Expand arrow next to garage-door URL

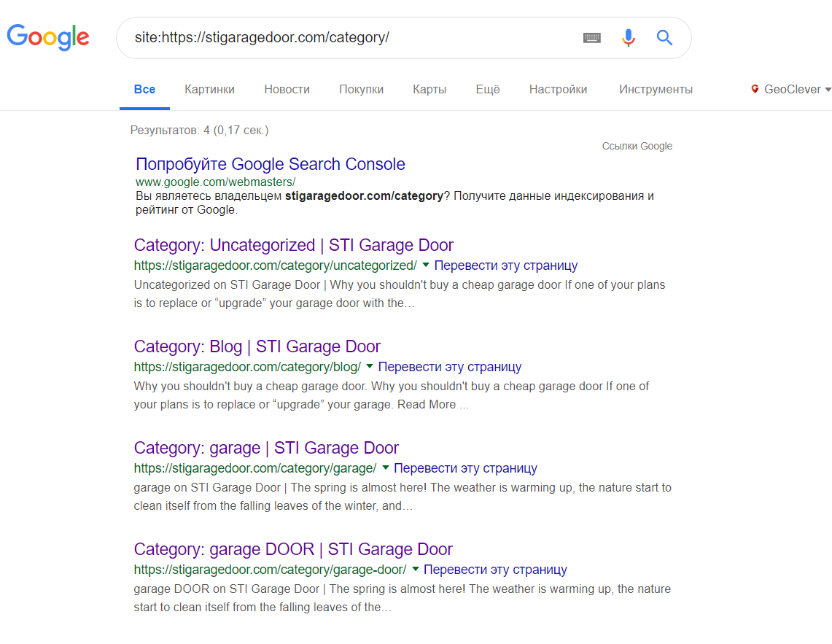click(x=415, y=569)
